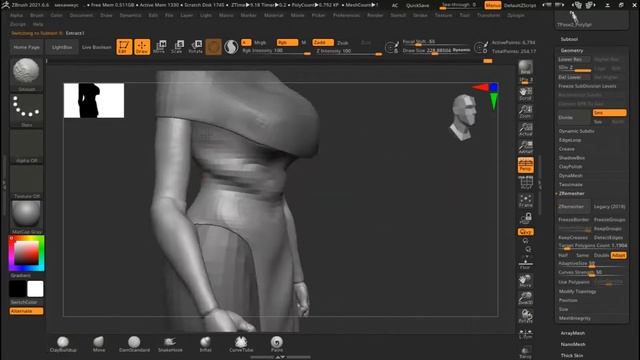Expand DynaMesh section
The image size is (640, 360).
(x=571, y=176)
